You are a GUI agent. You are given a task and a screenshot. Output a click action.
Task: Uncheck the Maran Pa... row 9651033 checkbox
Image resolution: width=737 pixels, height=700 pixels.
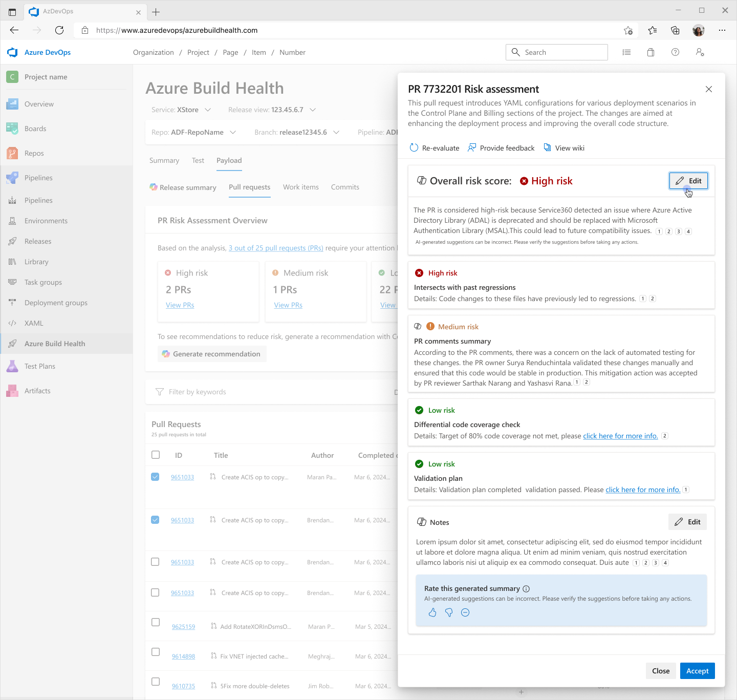point(155,477)
